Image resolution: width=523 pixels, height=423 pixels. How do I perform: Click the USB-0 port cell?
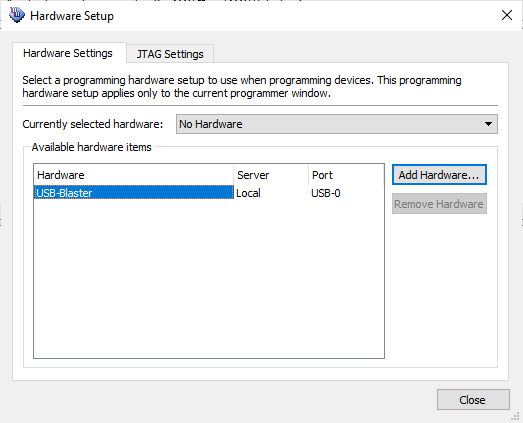point(326,193)
